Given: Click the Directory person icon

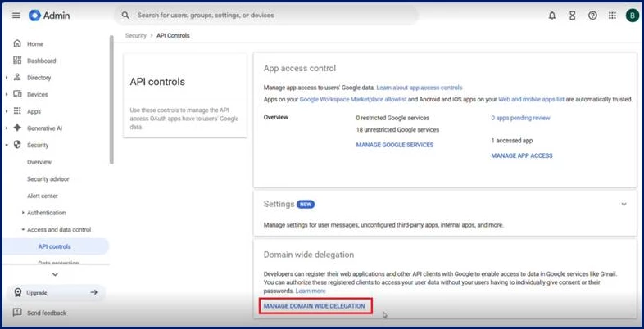Looking at the screenshot, I should coord(17,77).
